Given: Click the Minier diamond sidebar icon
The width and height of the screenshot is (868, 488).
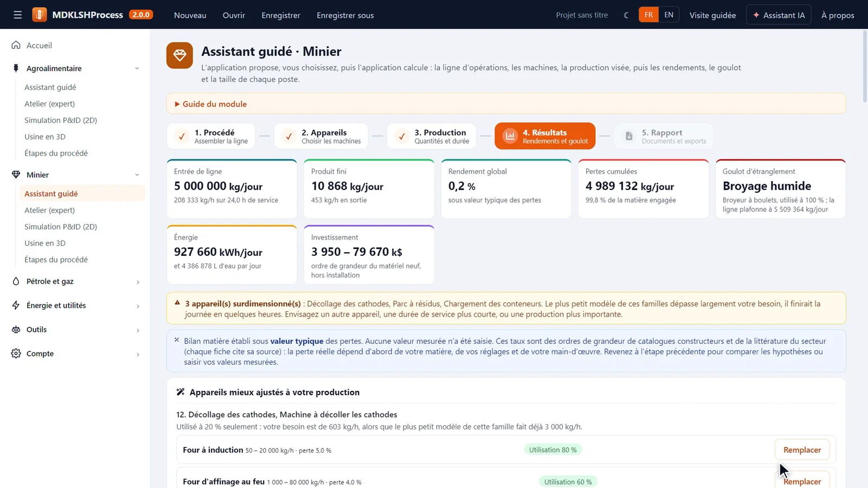Looking at the screenshot, I should (16, 175).
